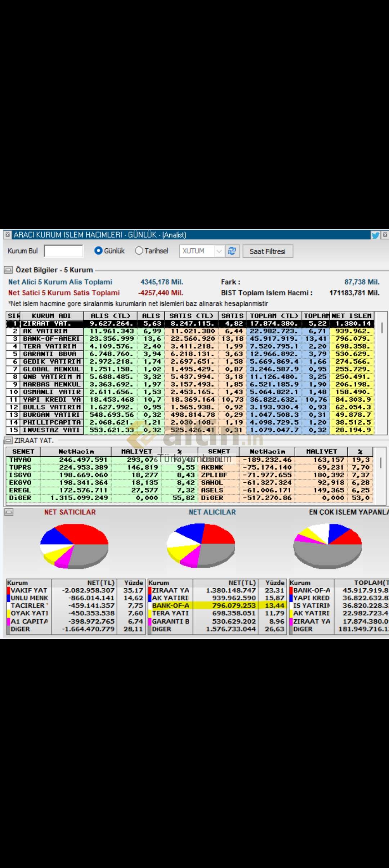Click the refresh icon beside XUTUM
389x868 pixels.
click(x=232, y=251)
